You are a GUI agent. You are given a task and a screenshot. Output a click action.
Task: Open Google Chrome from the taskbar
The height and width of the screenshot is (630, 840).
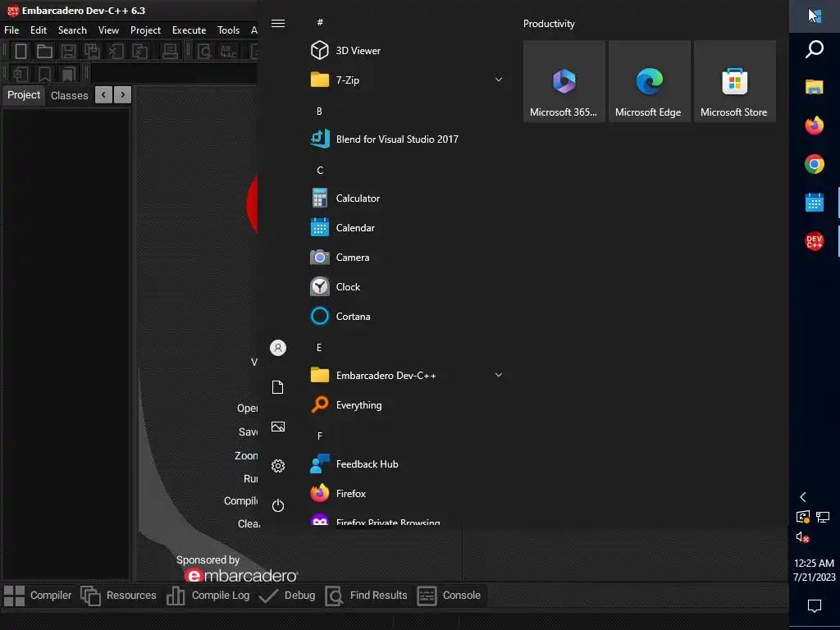815,164
